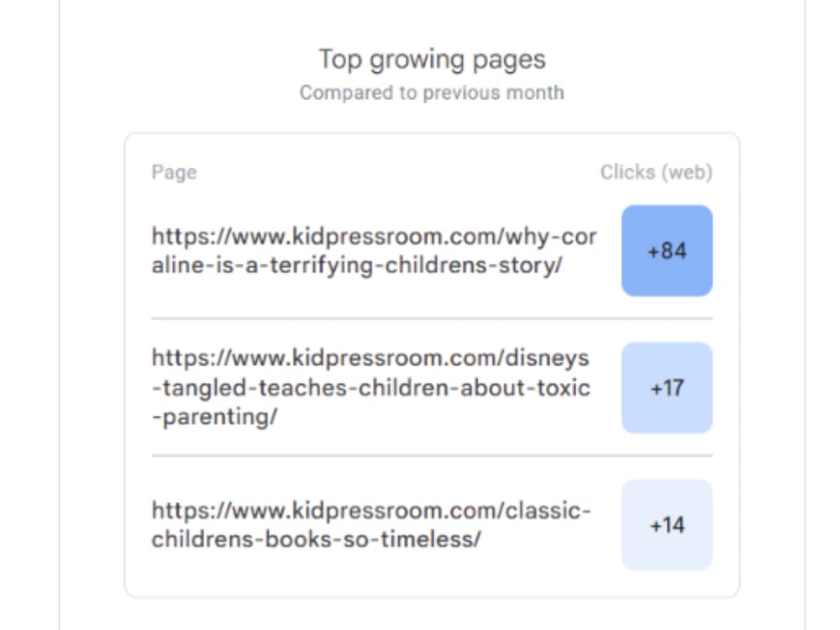Open the why-coraline-is-a-terrifying-childrens-story page link
Screen dimensions: 840x630
pyautogui.click(x=374, y=250)
